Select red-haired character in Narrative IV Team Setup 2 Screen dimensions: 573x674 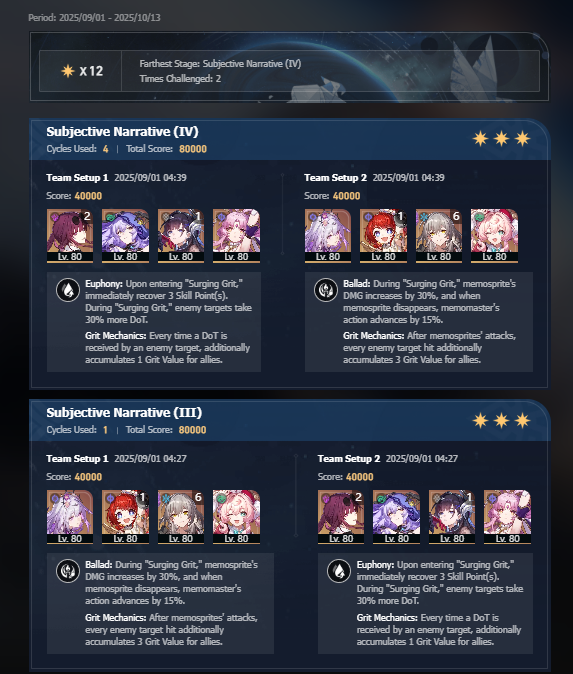coord(383,236)
